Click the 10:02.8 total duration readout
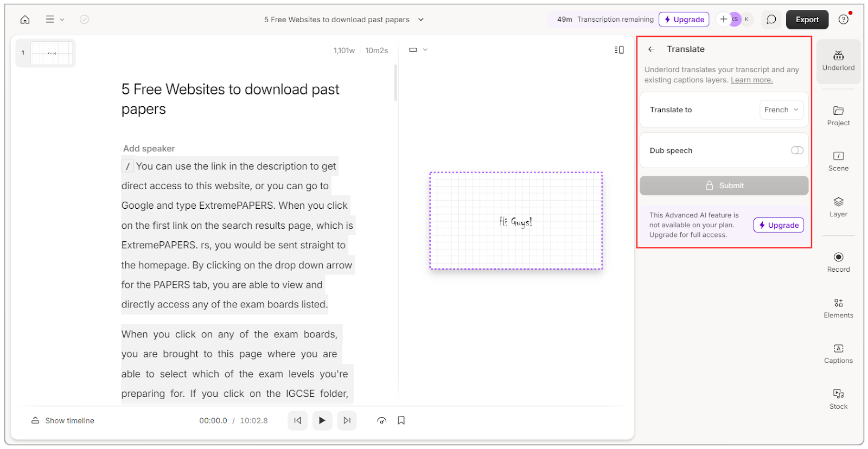The image size is (868, 449). click(x=254, y=421)
